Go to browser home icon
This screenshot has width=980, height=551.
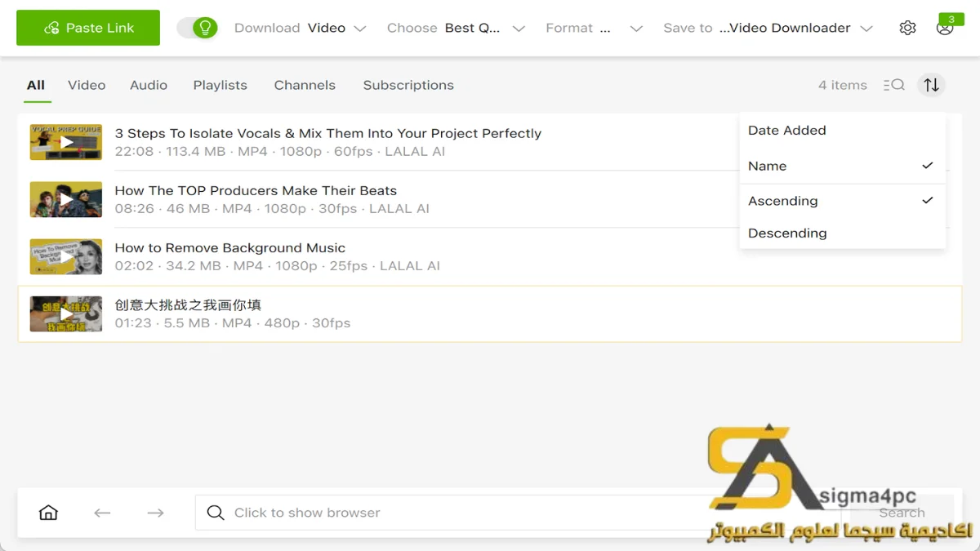49,513
